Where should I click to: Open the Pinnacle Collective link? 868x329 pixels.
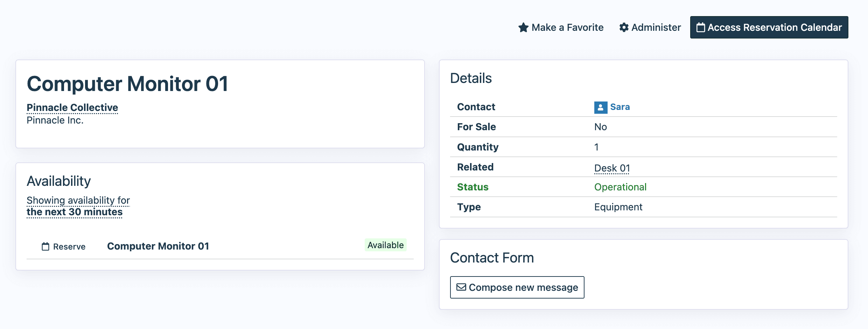[x=72, y=107]
